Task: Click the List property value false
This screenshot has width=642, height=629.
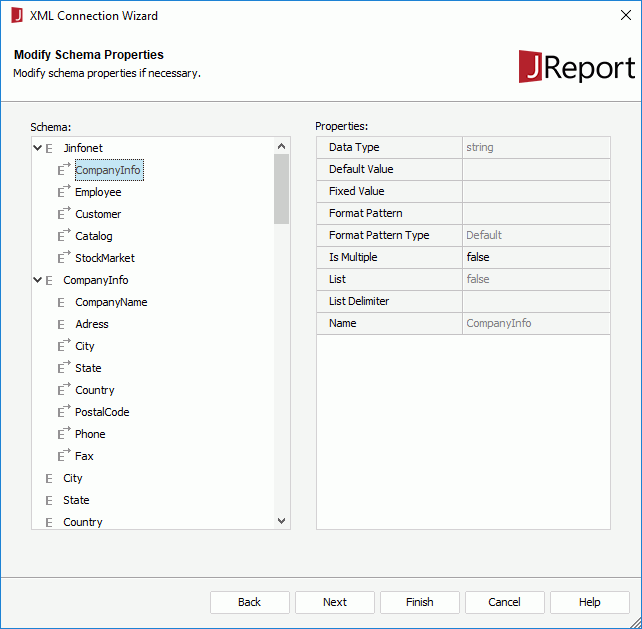Action: [536, 279]
